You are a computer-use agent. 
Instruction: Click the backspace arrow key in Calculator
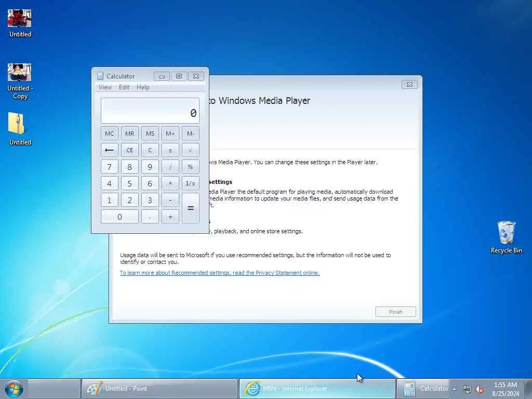(109, 150)
